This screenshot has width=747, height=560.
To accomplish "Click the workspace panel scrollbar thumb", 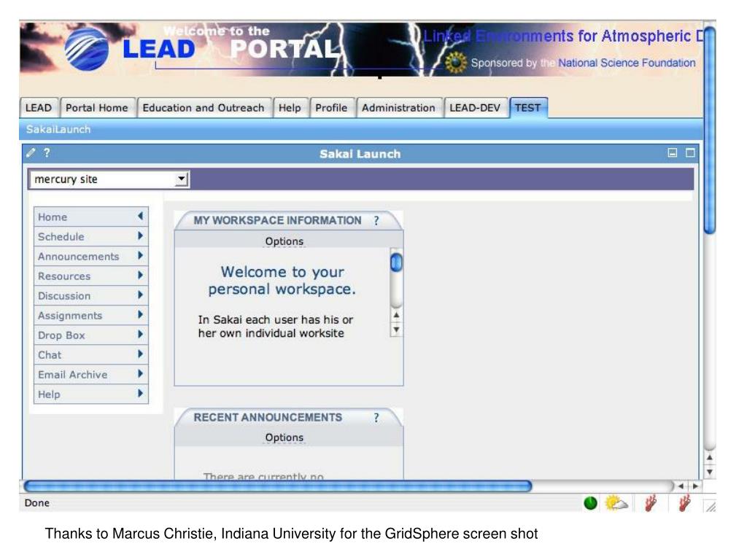I will (x=396, y=262).
